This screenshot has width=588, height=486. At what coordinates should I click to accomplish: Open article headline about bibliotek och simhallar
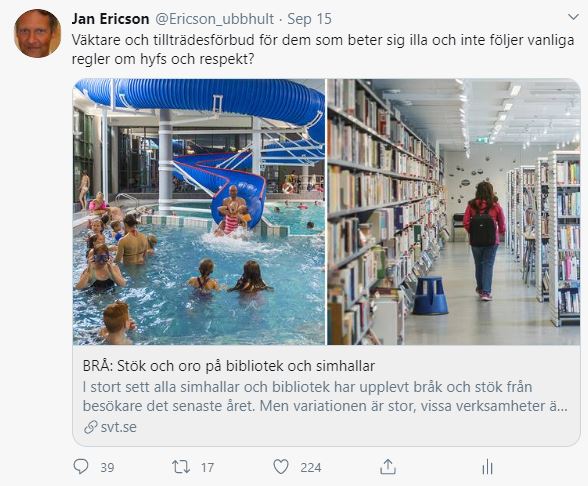[x=229, y=366]
